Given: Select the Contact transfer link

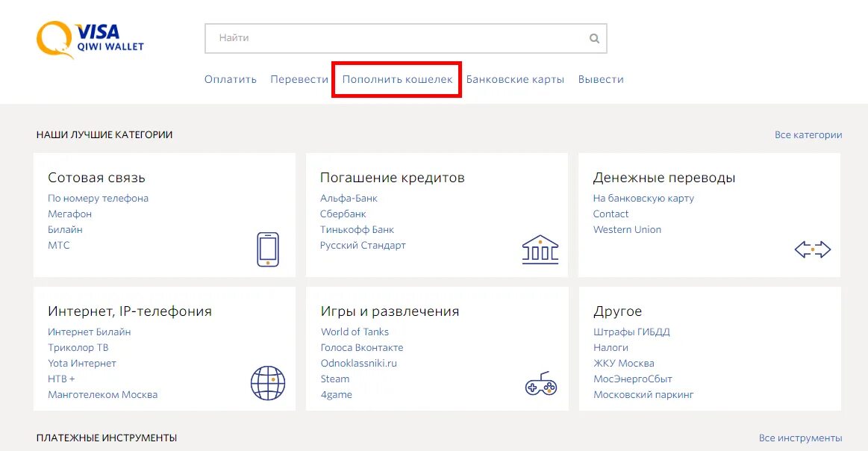Looking at the screenshot, I should (x=611, y=214).
